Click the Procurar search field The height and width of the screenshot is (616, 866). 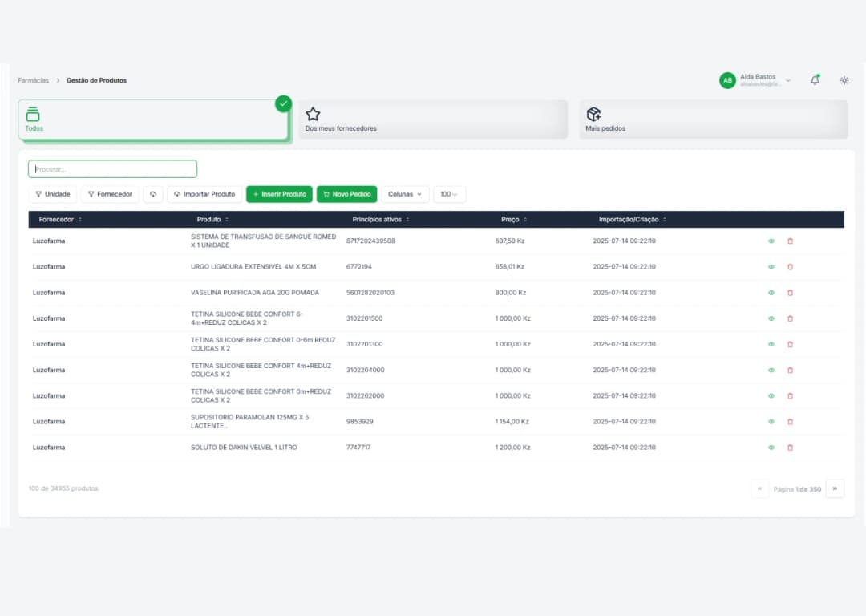112,169
